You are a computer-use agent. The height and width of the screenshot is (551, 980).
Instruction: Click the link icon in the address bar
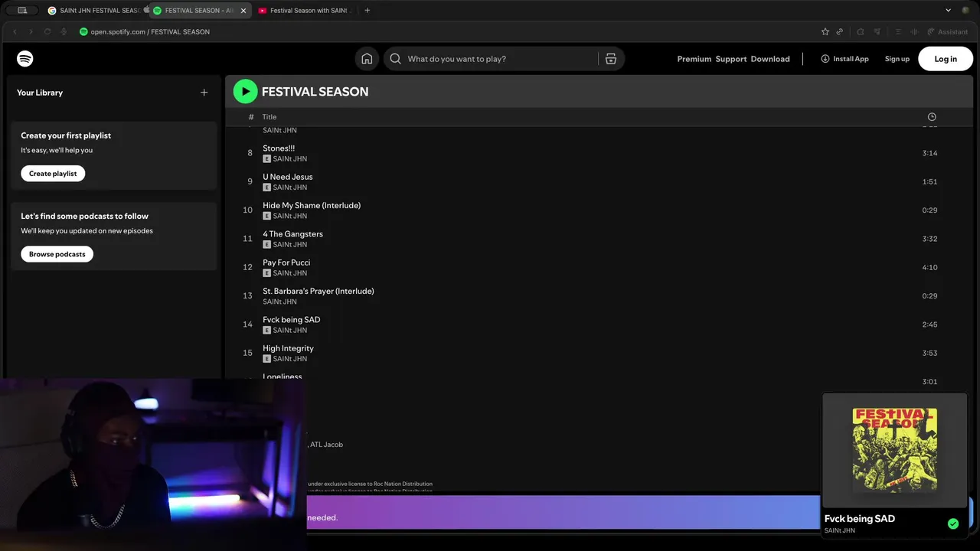(840, 32)
